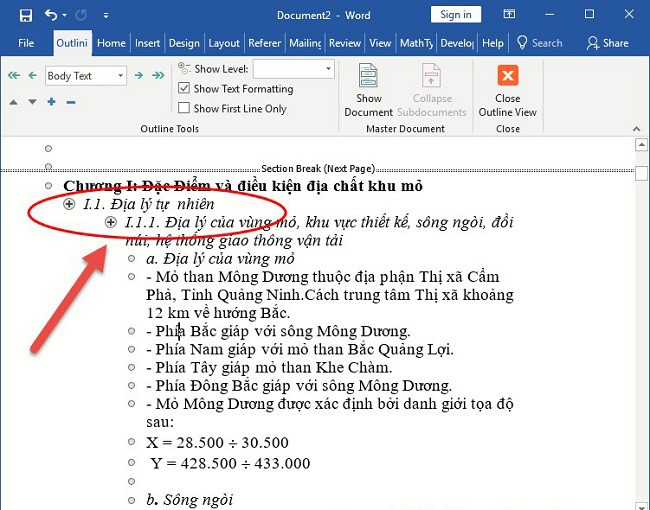The width and height of the screenshot is (650, 510).
Task: Click Close Outline View
Action: coord(507,90)
